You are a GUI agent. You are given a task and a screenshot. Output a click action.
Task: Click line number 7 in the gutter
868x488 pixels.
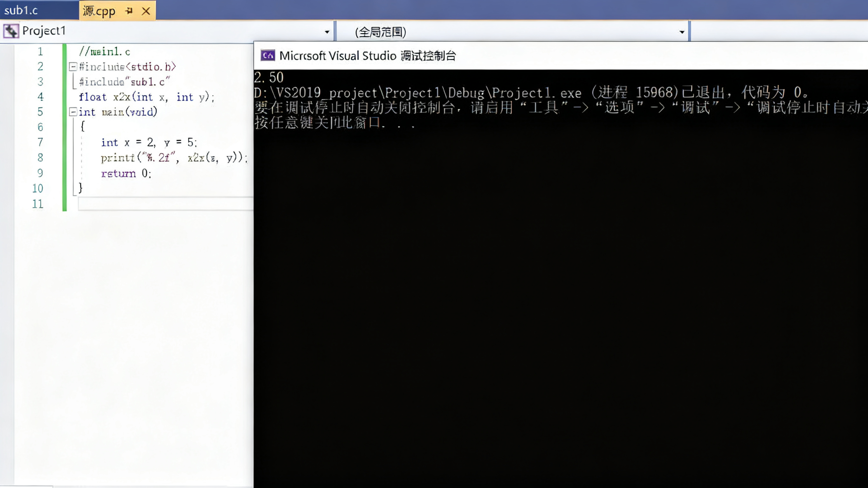40,142
